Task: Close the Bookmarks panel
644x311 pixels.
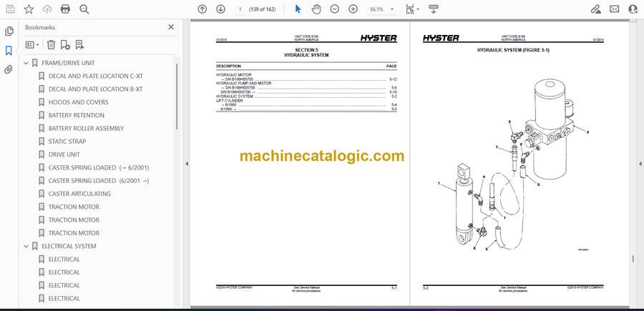Action: coord(171,27)
